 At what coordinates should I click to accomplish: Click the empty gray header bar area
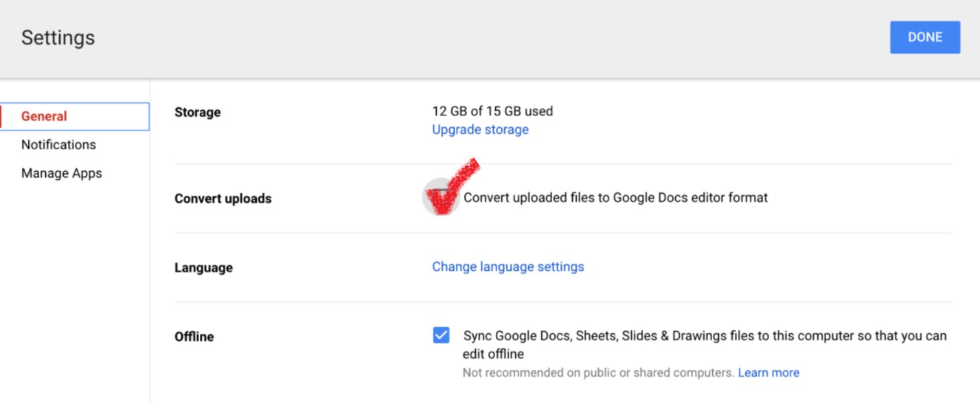(x=481, y=37)
